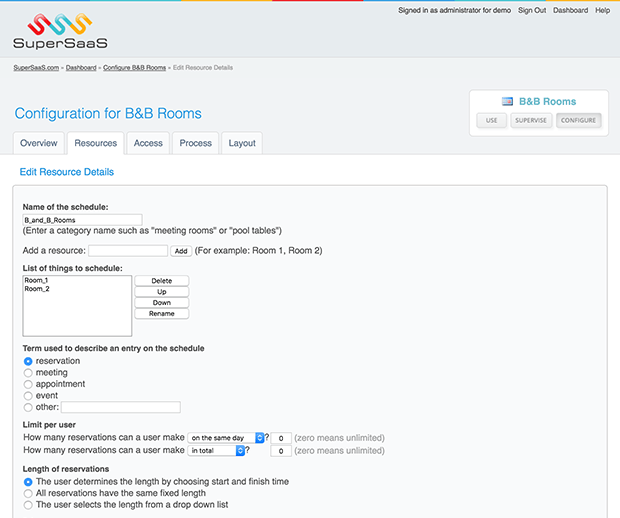Click the Delete resource button
The height and width of the screenshot is (518, 620).
pyautogui.click(x=162, y=281)
